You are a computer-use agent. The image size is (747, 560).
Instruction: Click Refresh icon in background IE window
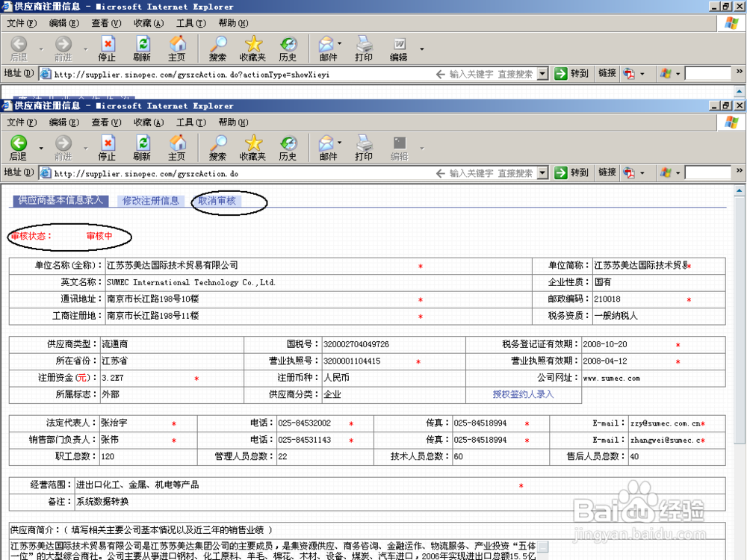point(143,44)
